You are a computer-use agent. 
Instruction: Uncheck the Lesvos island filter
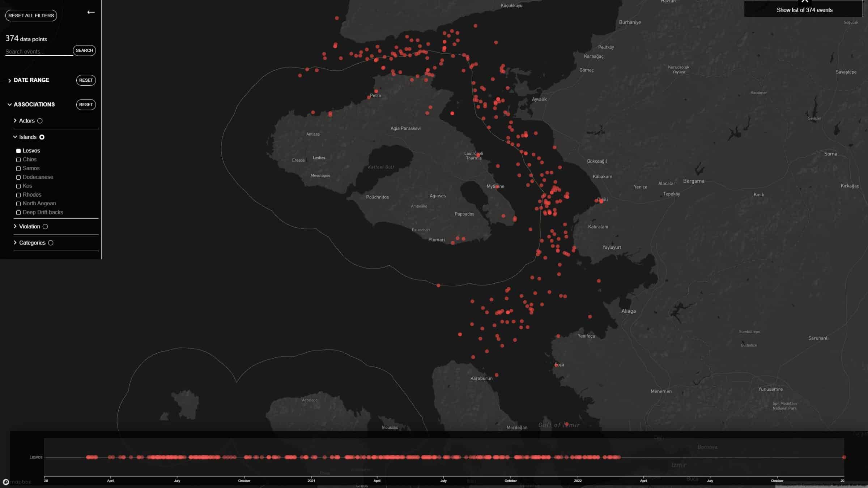[18, 150]
